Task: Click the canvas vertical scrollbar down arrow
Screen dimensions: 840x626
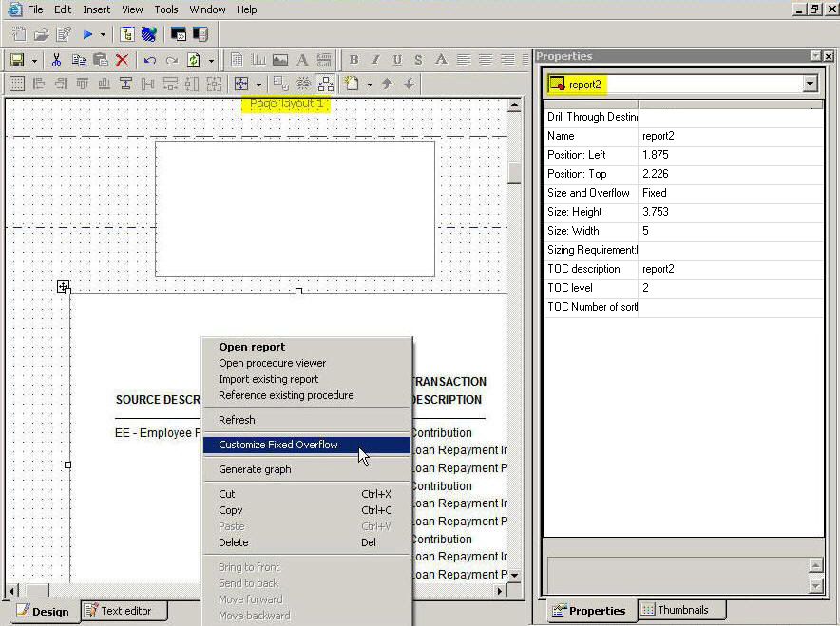Action: coord(514,575)
